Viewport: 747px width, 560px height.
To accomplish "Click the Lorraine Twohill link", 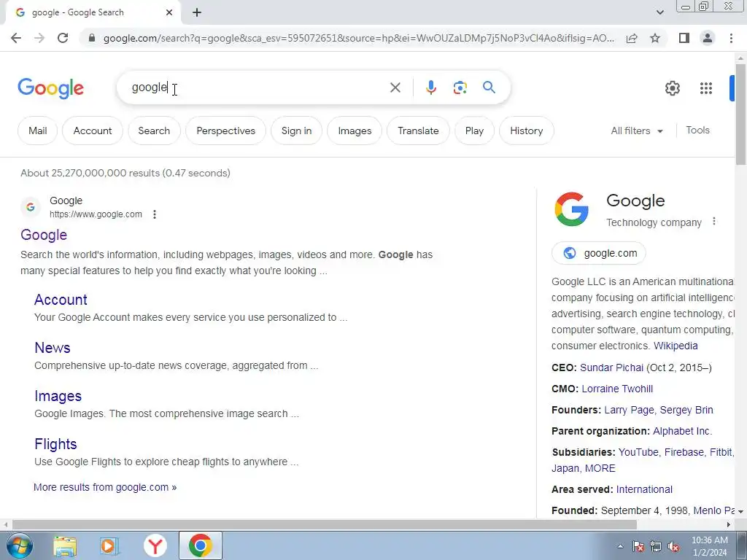I will [617, 389].
